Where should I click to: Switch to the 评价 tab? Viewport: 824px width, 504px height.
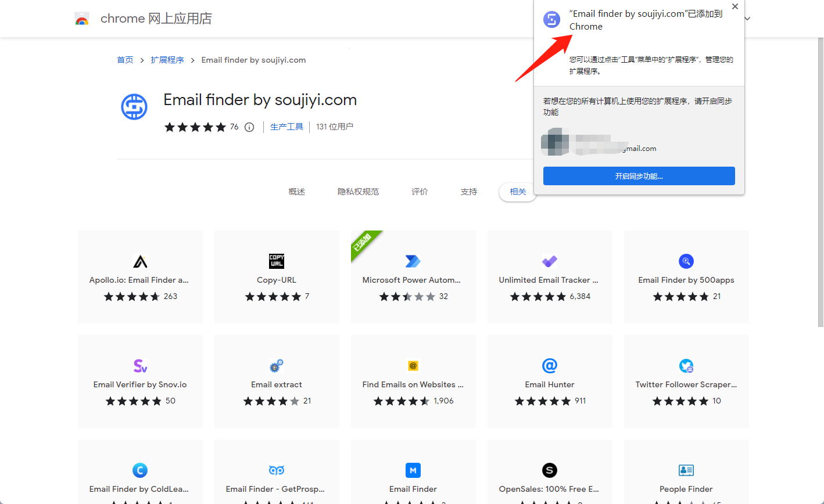[x=420, y=192]
